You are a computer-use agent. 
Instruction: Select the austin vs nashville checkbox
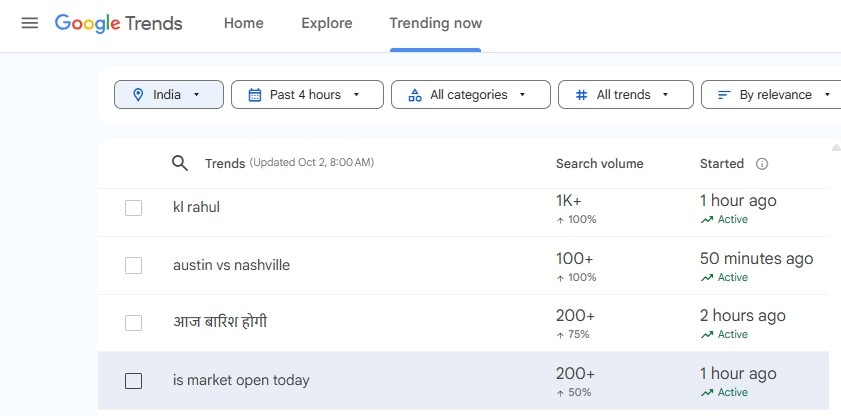pyautogui.click(x=133, y=266)
